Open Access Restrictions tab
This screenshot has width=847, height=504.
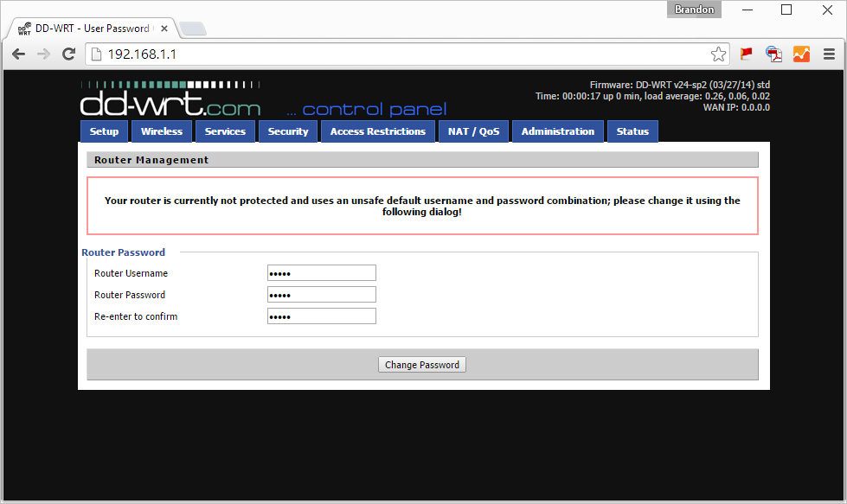coord(378,131)
